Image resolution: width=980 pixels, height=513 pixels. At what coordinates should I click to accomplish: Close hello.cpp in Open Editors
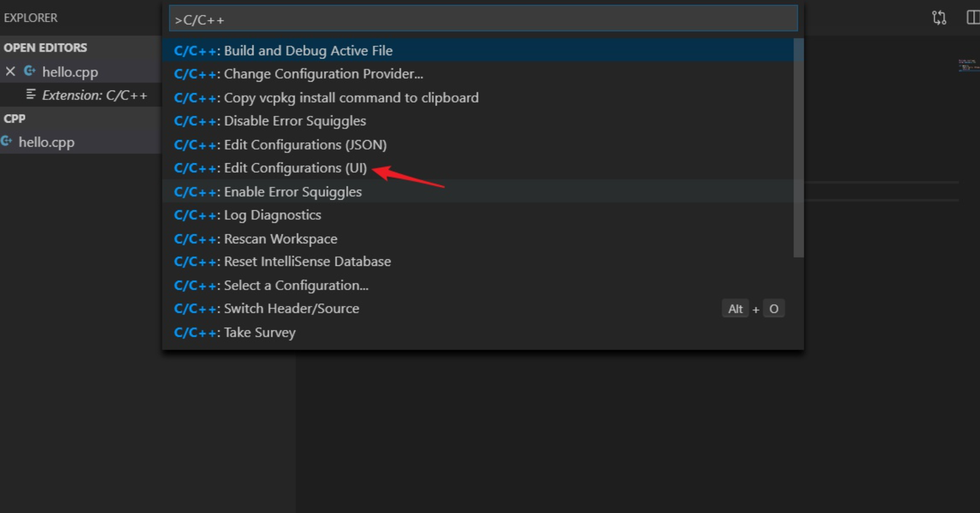coord(10,71)
